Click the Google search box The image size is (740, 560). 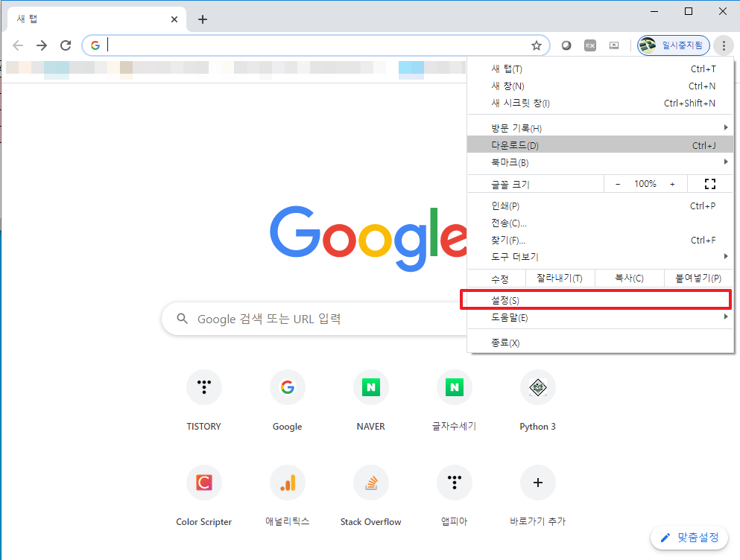pyautogui.click(x=314, y=319)
